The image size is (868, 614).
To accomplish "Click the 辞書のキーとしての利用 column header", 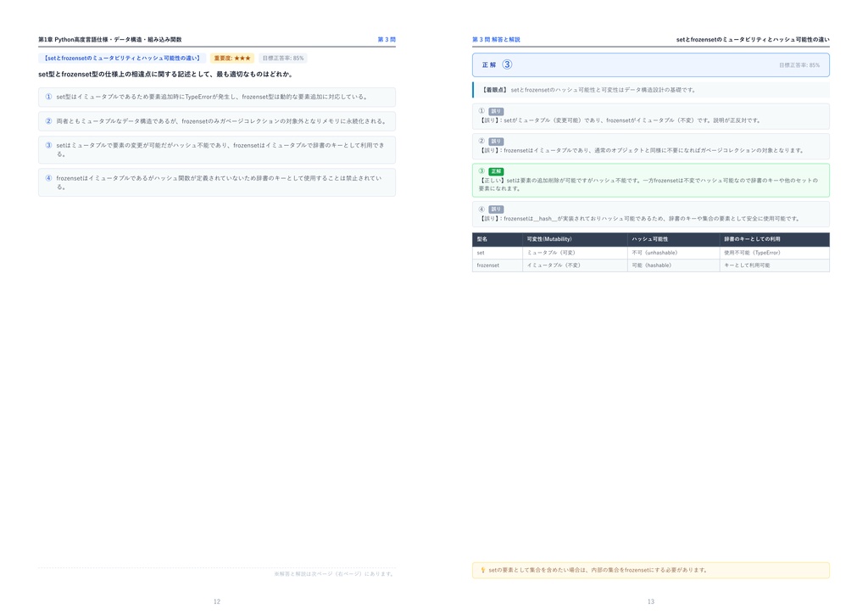I will point(775,239).
